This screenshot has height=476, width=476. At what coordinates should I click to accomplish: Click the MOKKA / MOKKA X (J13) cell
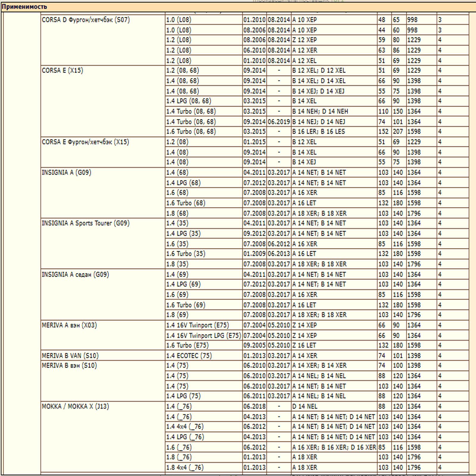point(75,407)
